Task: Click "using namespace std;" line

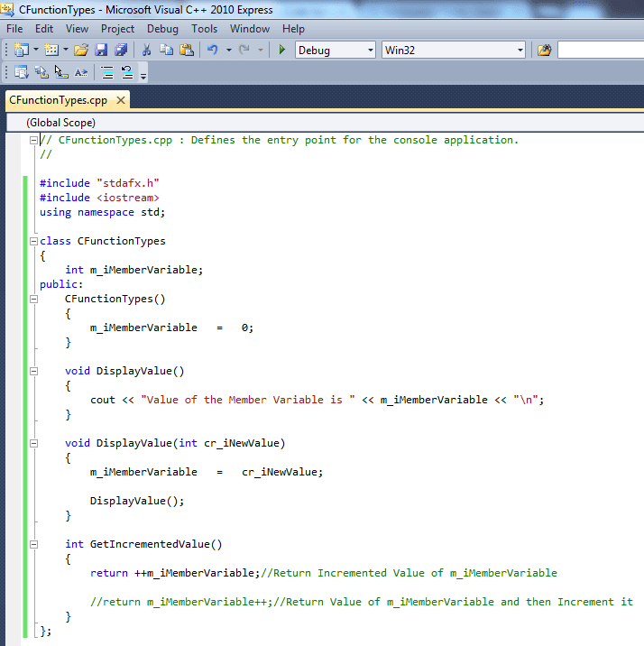Action: tap(102, 212)
